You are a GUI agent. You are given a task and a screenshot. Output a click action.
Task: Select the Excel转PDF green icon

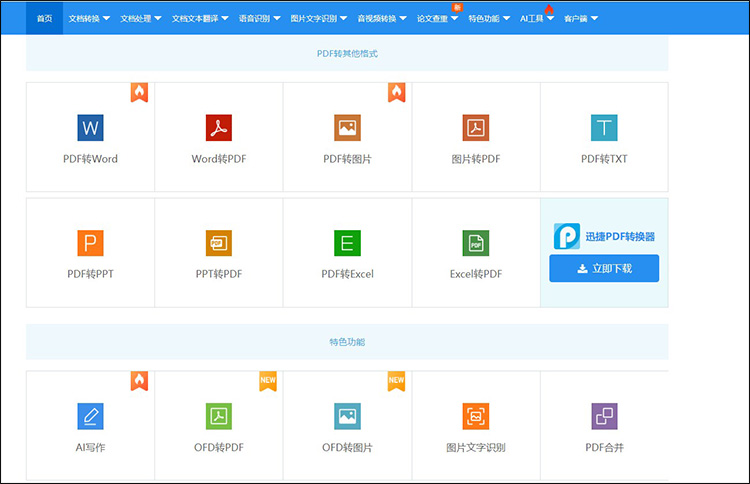pyautogui.click(x=476, y=243)
